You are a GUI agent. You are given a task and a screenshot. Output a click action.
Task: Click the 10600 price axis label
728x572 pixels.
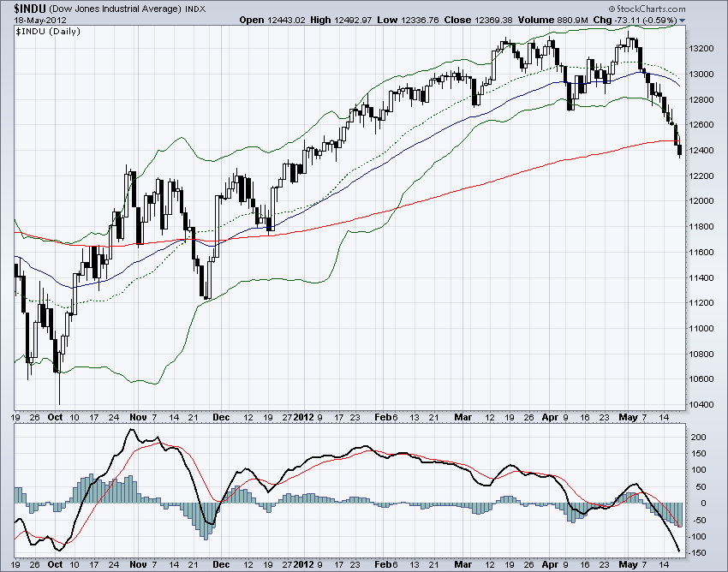pos(701,378)
